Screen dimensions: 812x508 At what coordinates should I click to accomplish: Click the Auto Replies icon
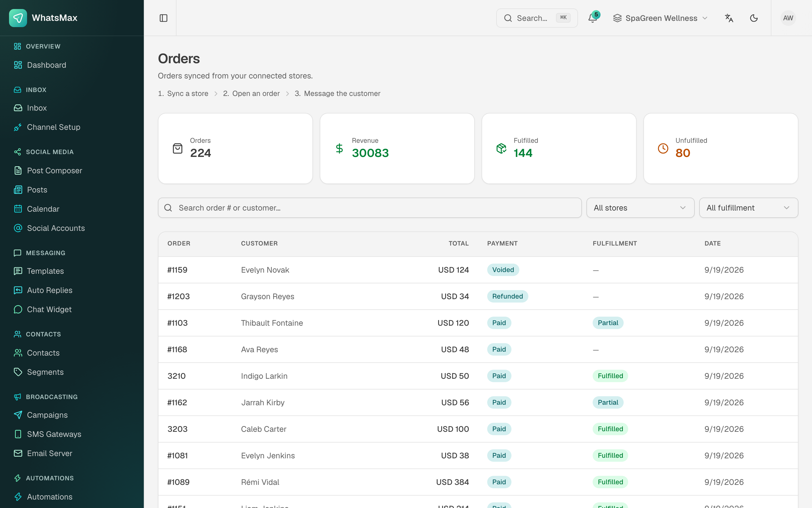pyautogui.click(x=18, y=290)
